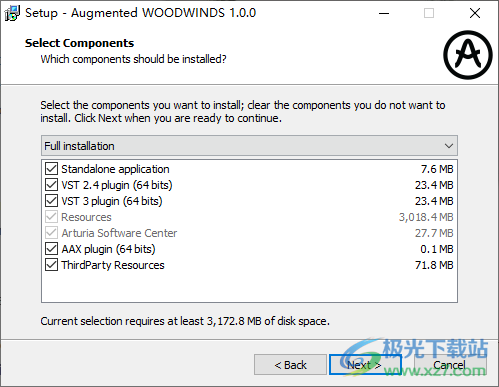Viewport: 499px width, 387px height.
Task: Click the 71.8 MB size value
Action: (434, 265)
